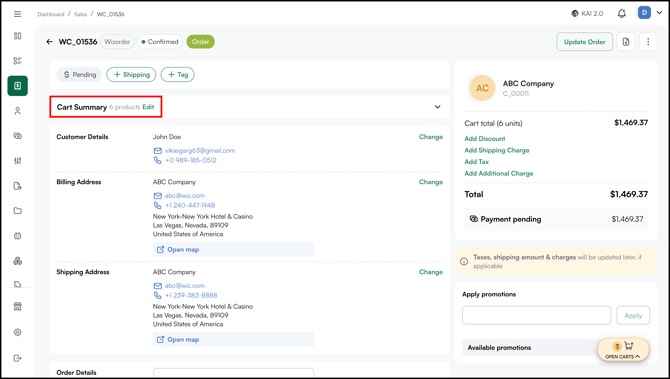This screenshot has width=670, height=379.
Task: Click the shipping address phone icon
Action: click(158, 295)
